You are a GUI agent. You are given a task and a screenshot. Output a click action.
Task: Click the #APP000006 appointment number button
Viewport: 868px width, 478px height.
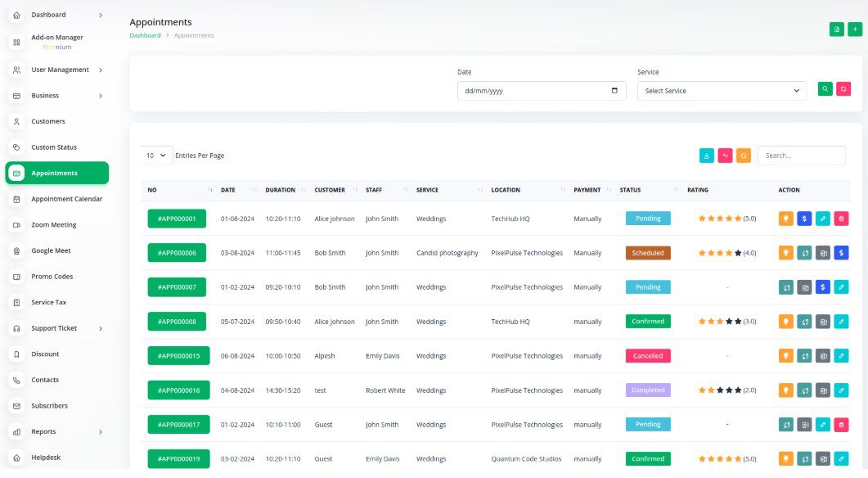(x=177, y=253)
